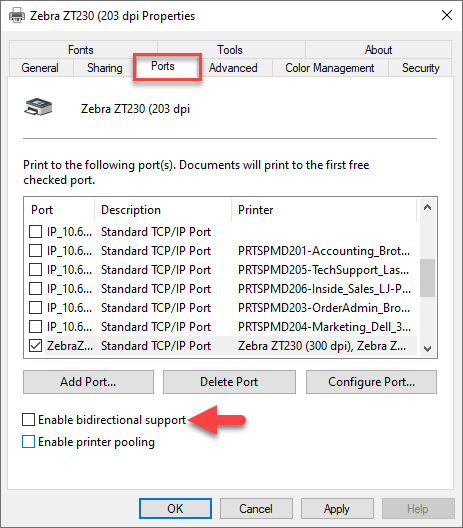Screen dimensions: 463x528
Task: Close the Properties dialog window
Action: 447,15
